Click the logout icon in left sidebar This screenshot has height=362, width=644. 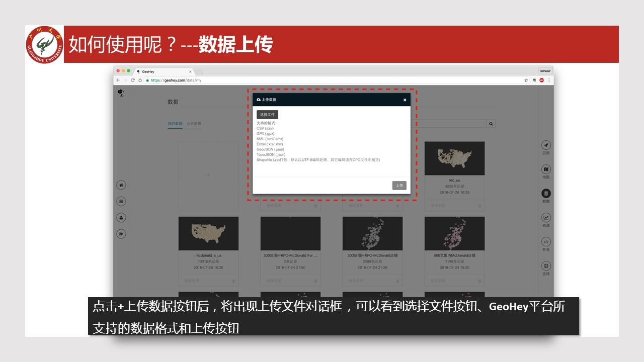coord(121,234)
